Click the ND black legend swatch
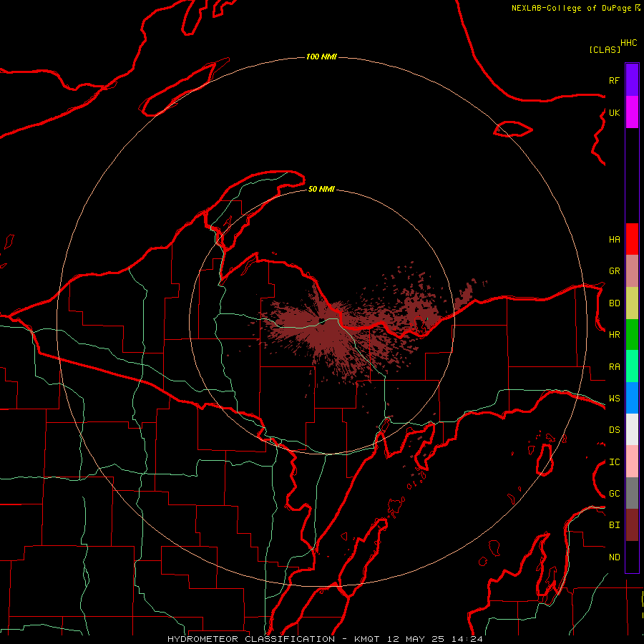 point(632,557)
